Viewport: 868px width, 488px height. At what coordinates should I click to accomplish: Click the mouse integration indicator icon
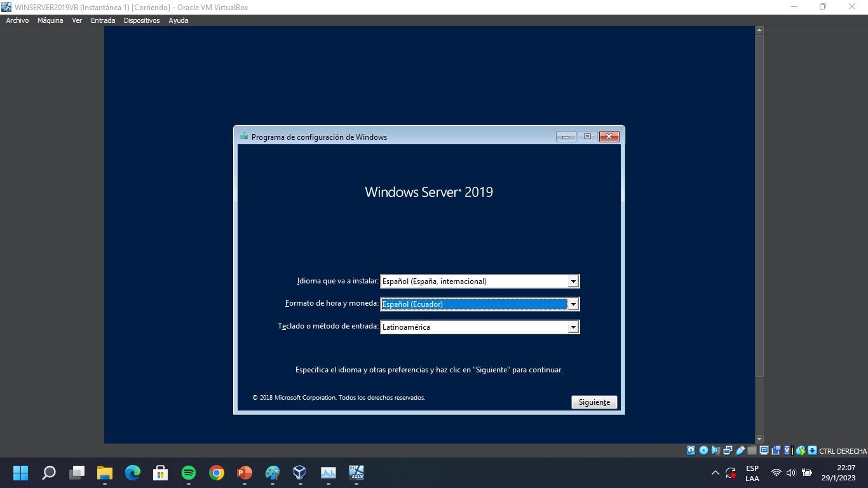pyautogui.click(x=800, y=451)
